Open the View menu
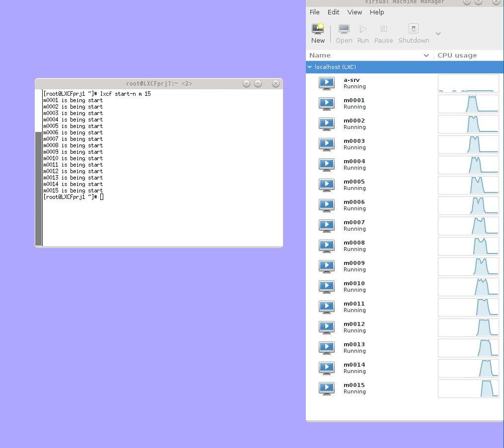504x448 pixels. pyautogui.click(x=354, y=12)
